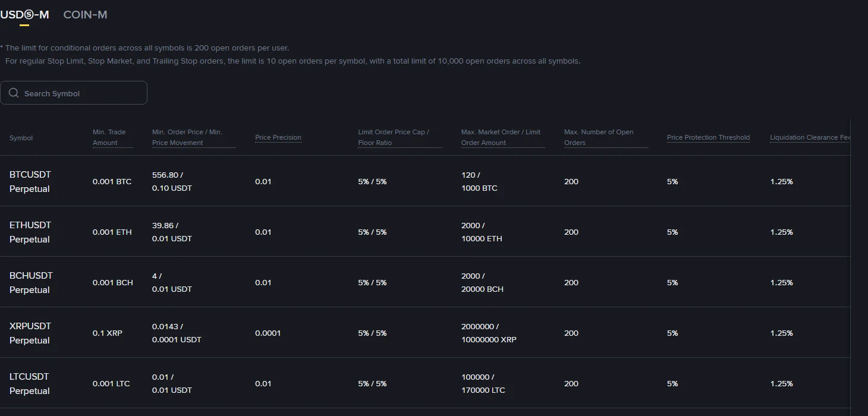Image resolution: width=868 pixels, height=416 pixels.
Task: Open the ETHUSDT Perpetual symbol
Action: [30, 232]
